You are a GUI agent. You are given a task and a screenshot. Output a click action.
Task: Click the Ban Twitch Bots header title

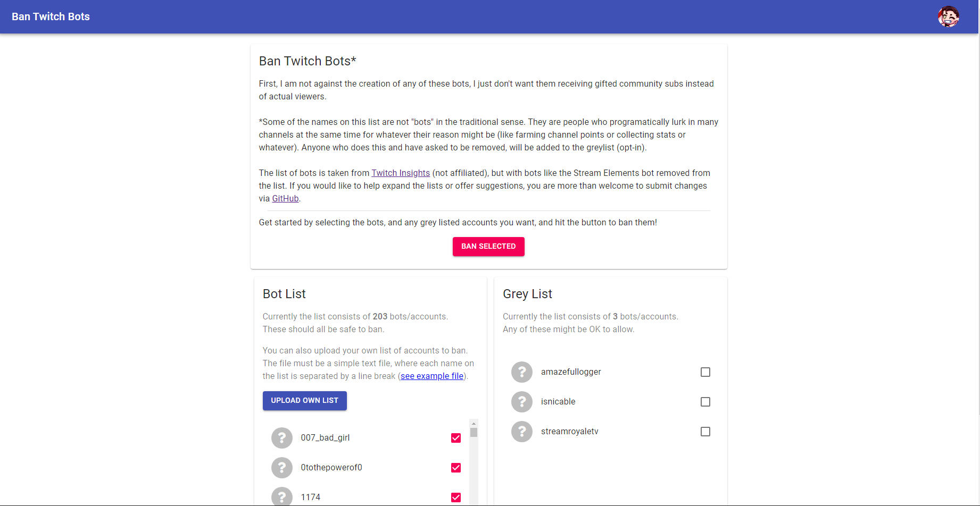[x=51, y=16]
